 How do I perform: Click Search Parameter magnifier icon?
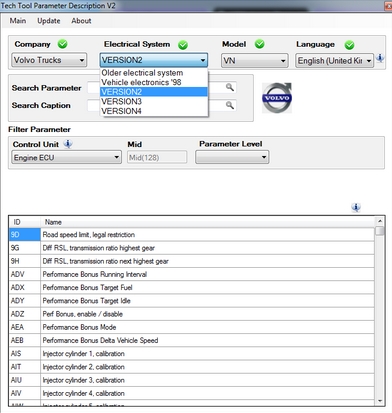[230, 87]
